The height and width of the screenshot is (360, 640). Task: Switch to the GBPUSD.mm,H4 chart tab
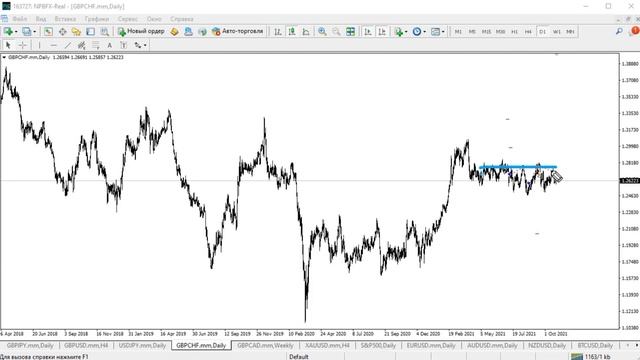(86, 345)
